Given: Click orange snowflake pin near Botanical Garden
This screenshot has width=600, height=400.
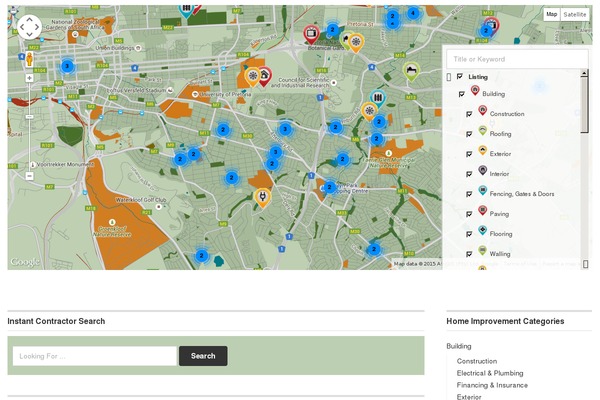Looking at the screenshot, I should coord(356,42).
